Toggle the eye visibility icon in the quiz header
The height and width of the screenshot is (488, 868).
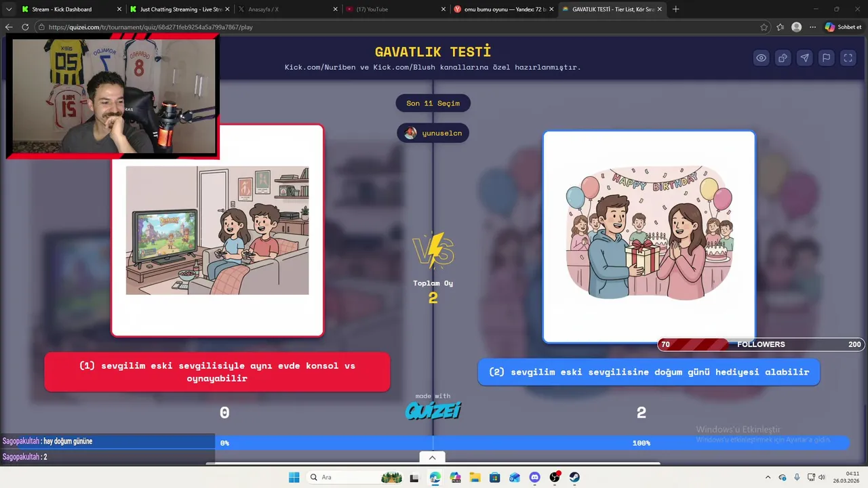762,58
